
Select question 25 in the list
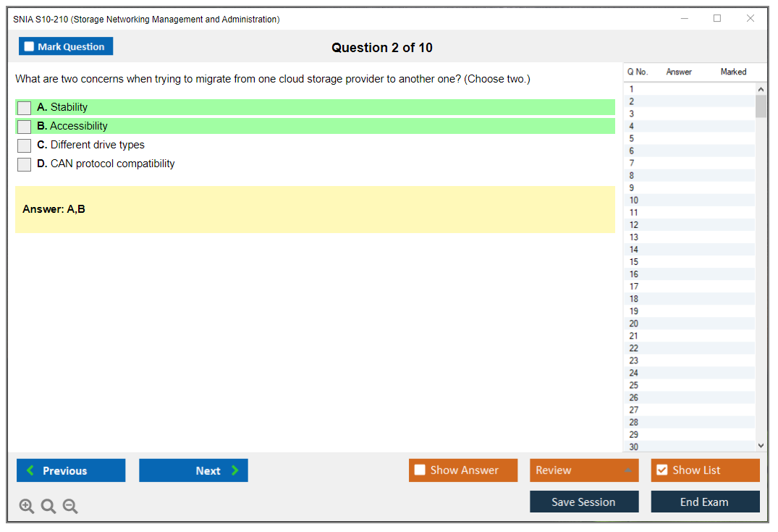pyautogui.click(x=634, y=385)
